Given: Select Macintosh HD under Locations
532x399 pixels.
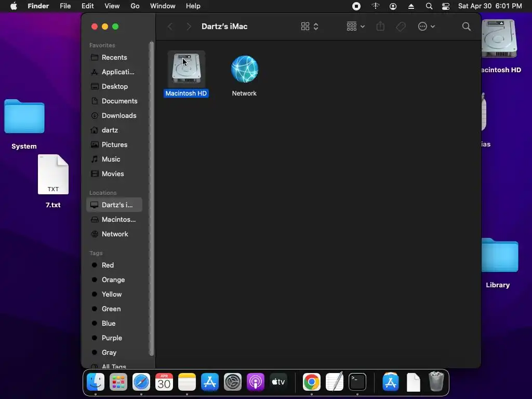Looking at the screenshot, I should (114, 220).
